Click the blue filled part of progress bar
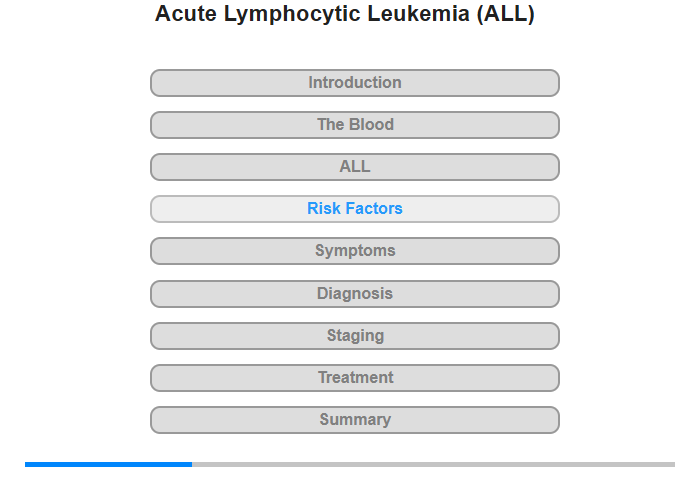The image size is (700, 480). 108,464
